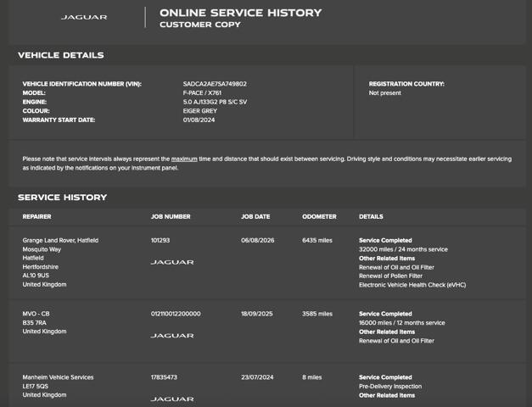Screen dimensions: 532x407
Task: Select repairer Manheim Vehicle Services
Action: point(58,377)
